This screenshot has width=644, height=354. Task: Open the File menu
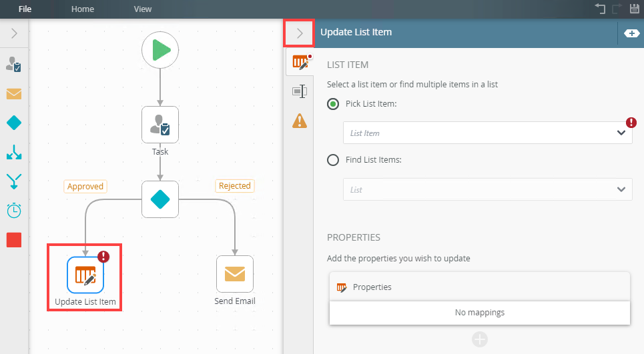(25, 9)
